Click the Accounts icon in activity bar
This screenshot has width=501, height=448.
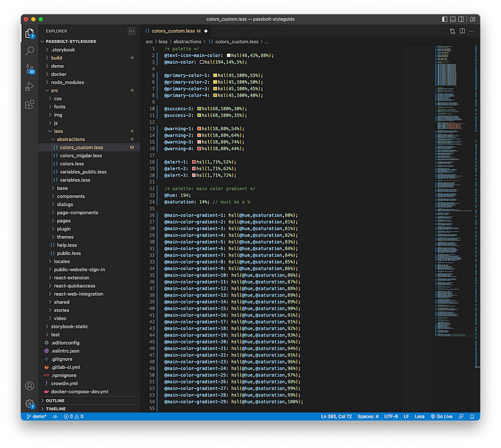click(x=29, y=386)
